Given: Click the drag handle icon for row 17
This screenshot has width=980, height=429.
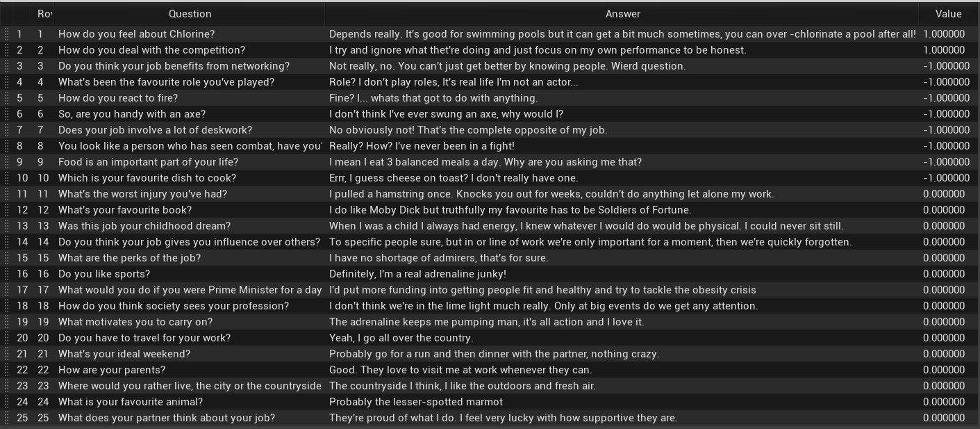Looking at the screenshot, I should (6, 290).
